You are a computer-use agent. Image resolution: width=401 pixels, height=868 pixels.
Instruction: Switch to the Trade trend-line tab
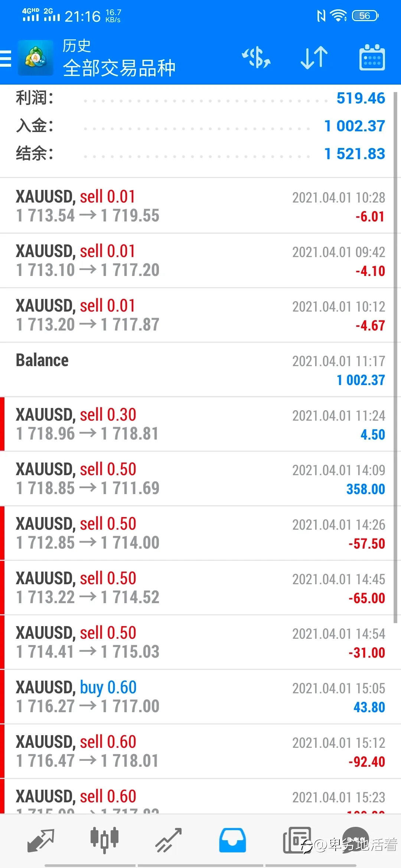pyautogui.click(x=168, y=840)
